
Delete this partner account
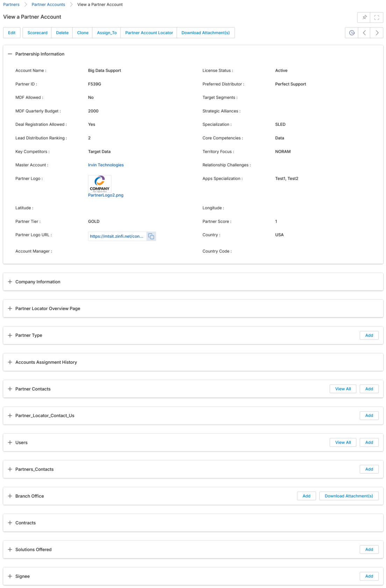point(62,33)
